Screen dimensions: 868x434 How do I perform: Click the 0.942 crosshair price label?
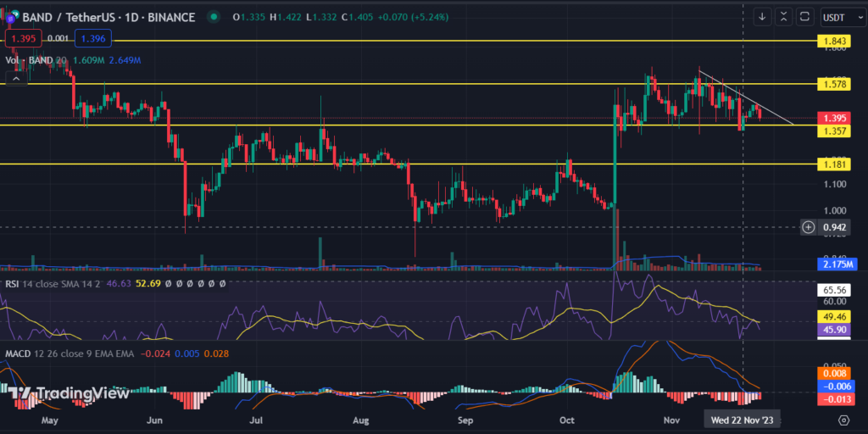pos(832,227)
